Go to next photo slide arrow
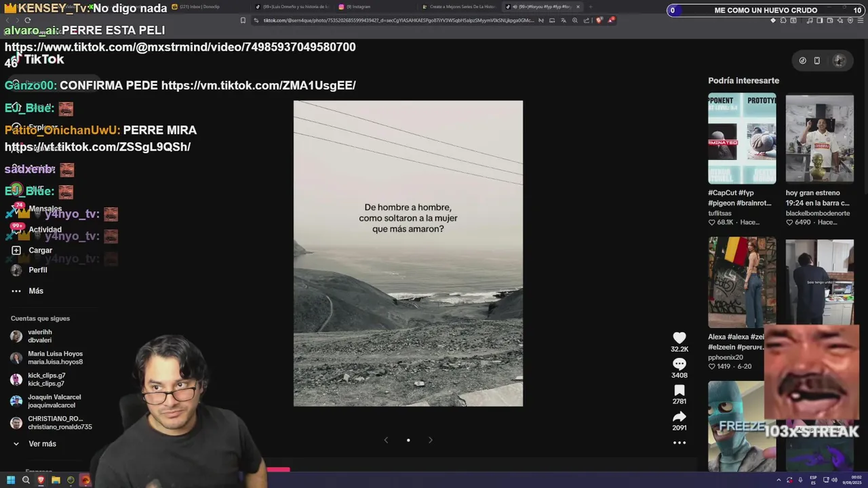Screen dimensions: 868x488 point(430,440)
